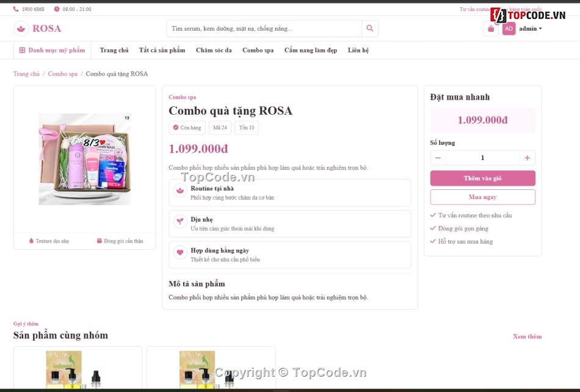This screenshot has width=580, height=392.
Task: Click the AD user avatar
Action: tap(509, 29)
